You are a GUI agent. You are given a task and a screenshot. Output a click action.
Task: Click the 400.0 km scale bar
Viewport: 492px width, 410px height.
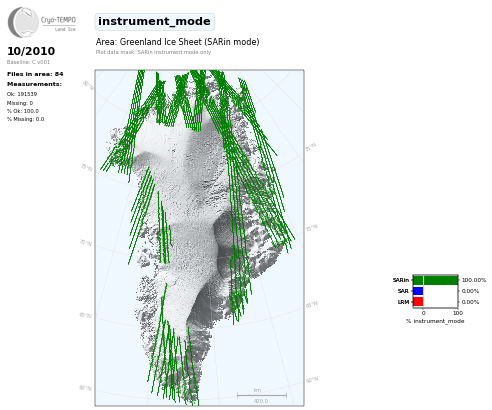coord(262,396)
